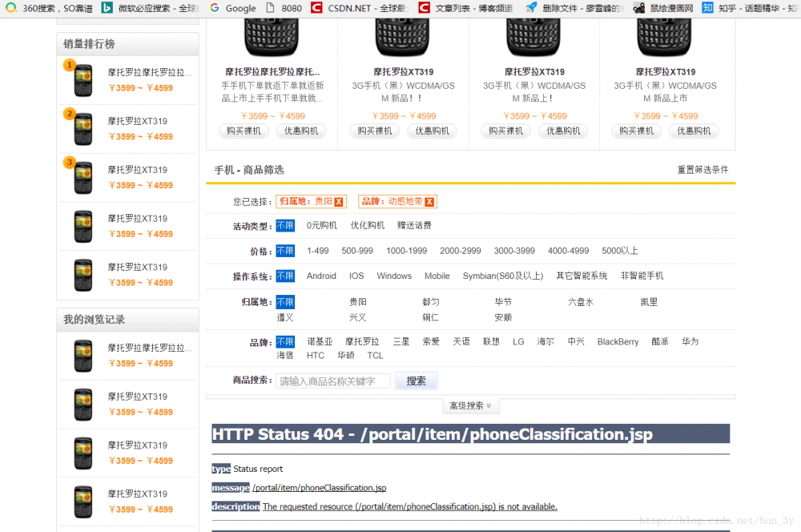The image size is (801, 532).
Task: Filter price range 3000-3999
Action: click(x=514, y=251)
